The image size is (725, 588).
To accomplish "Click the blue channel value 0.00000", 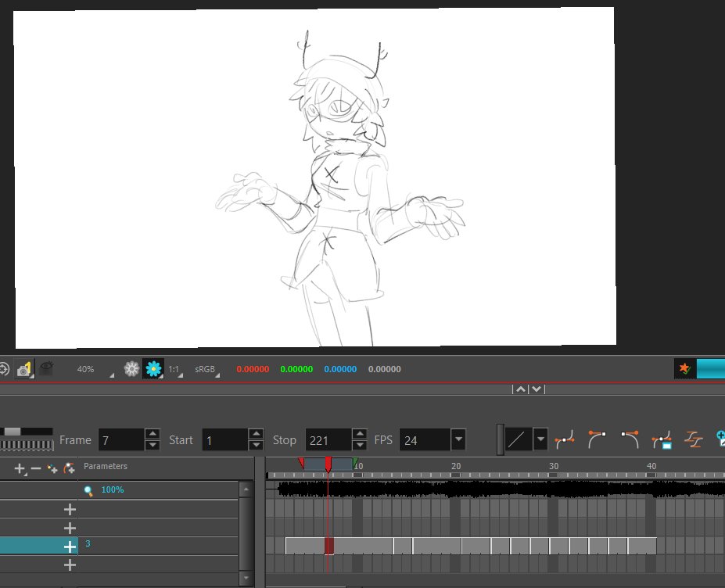I will pos(340,369).
